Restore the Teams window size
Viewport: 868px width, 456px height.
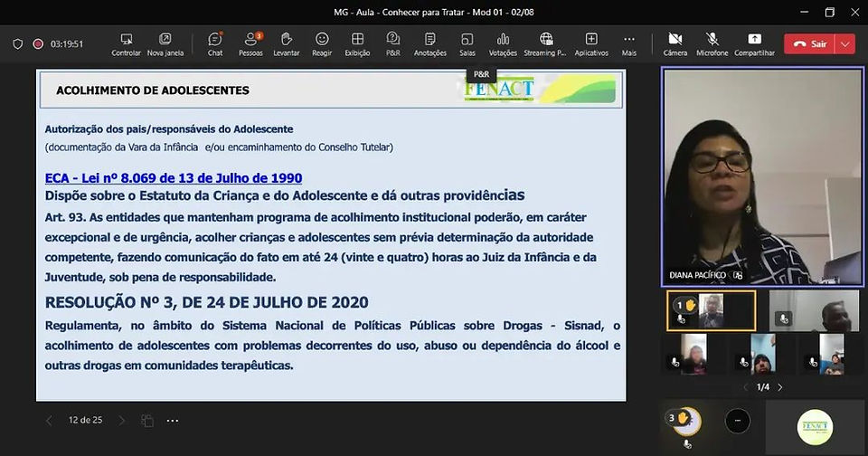coord(829,12)
